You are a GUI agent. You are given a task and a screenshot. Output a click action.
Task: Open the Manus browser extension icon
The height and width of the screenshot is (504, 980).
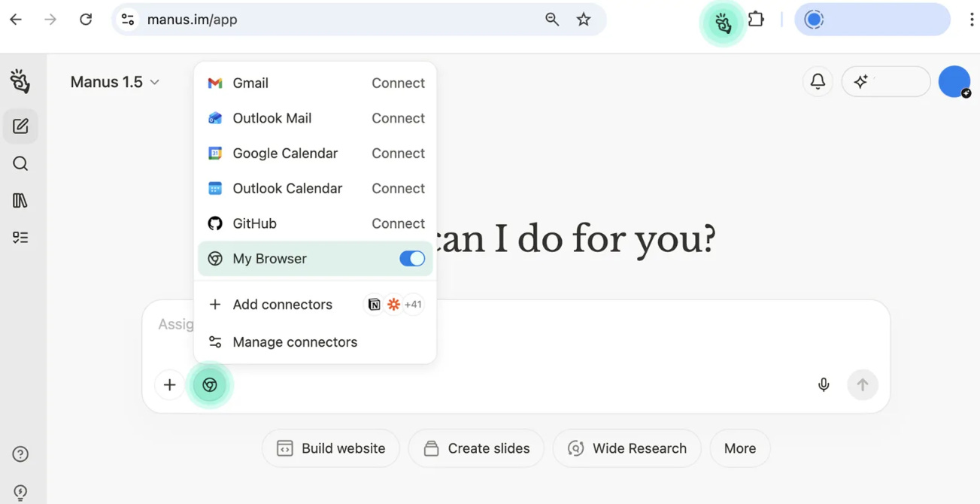pyautogui.click(x=723, y=23)
